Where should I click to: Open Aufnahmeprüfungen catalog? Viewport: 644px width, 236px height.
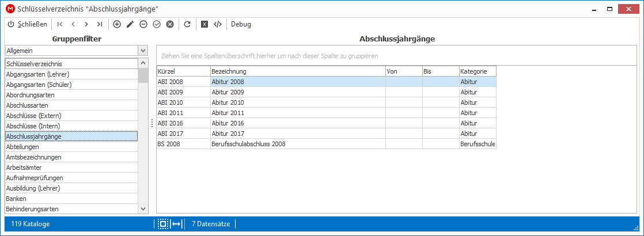(x=71, y=178)
